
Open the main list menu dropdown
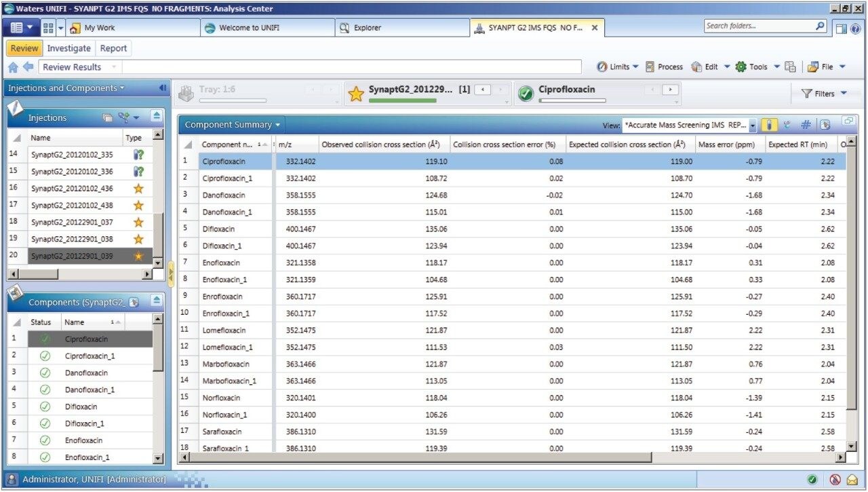(21, 28)
